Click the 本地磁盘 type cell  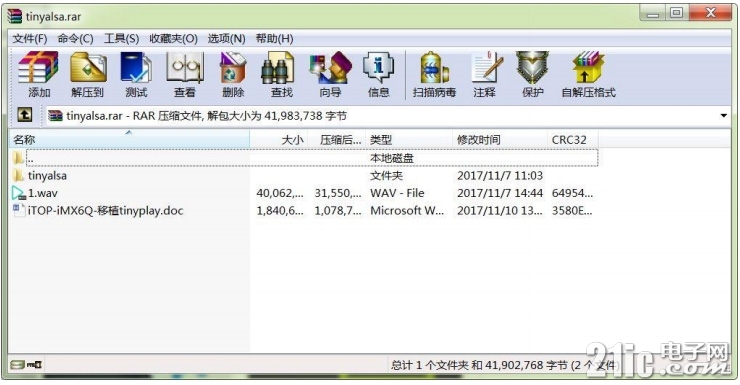click(392, 158)
